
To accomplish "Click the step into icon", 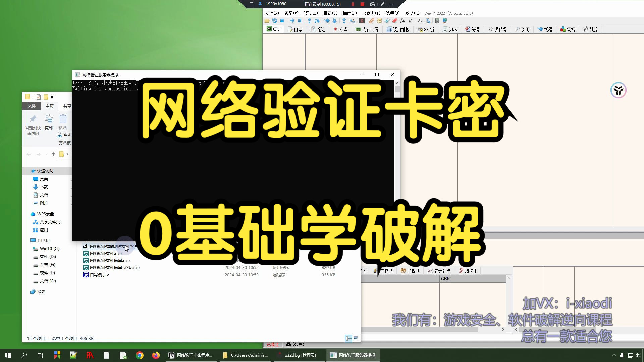I will click(309, 21).
